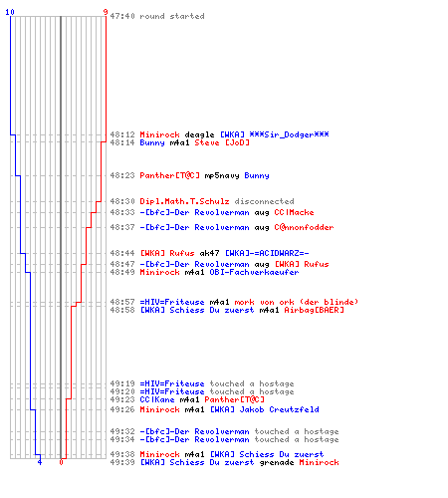Click the red final count 0 at the graph bottom
This screenshot has height=498, width=448.
[61, 462]
